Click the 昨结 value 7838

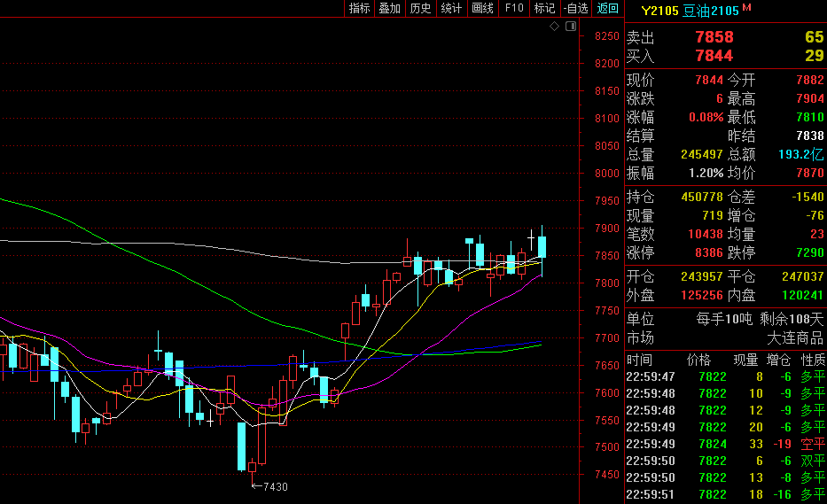click(810, 136)
